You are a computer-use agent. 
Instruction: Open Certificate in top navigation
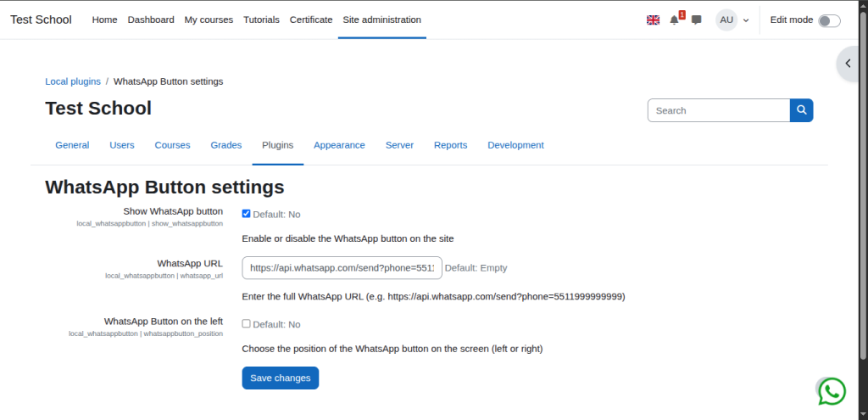coord(311,20)
